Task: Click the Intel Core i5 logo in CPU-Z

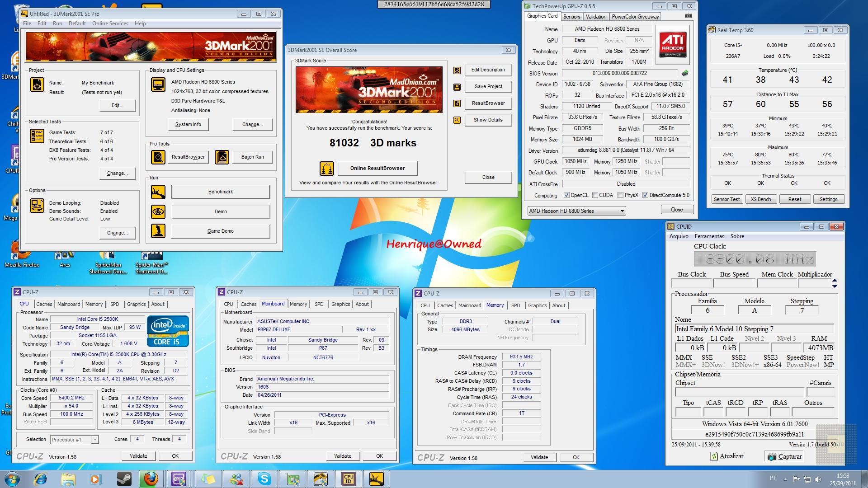Action: click(x=168, y=331)
